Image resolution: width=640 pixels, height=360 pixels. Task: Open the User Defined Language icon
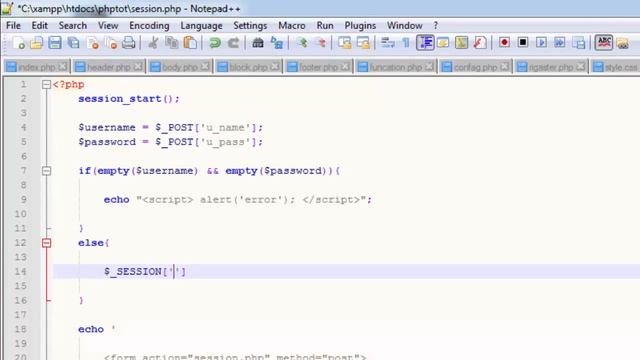click(x=443, y=42)
